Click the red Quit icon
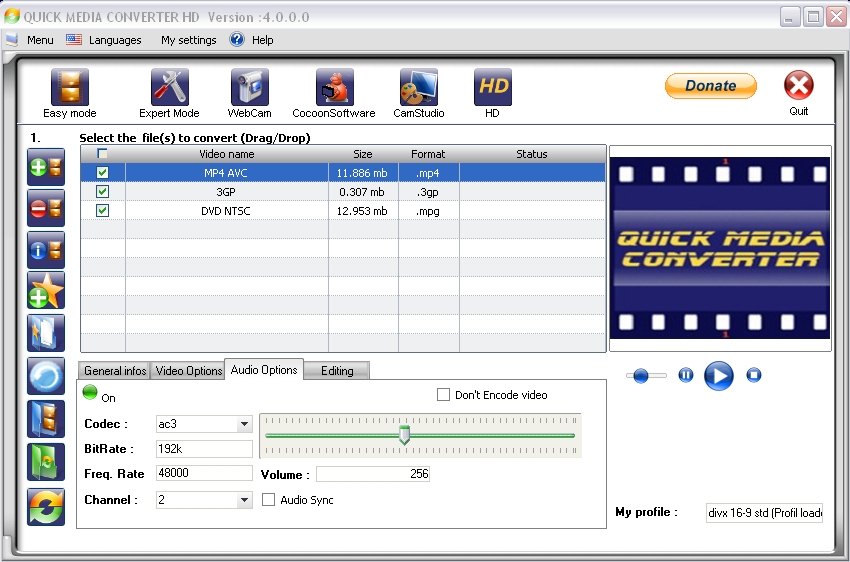The image size is (850, 562). [x=799, y=85]
